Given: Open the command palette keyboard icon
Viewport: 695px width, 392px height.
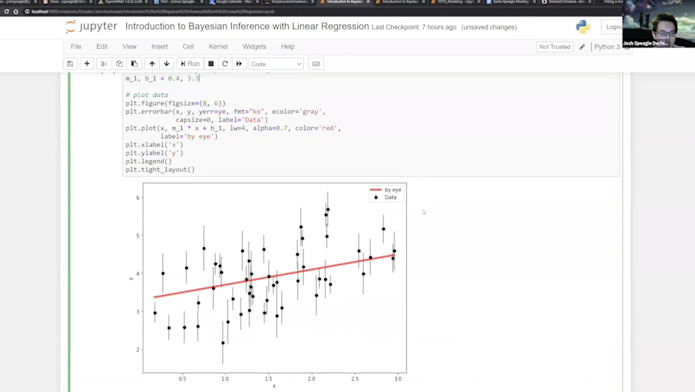Looking at the screenshot, I should point(316,64).
